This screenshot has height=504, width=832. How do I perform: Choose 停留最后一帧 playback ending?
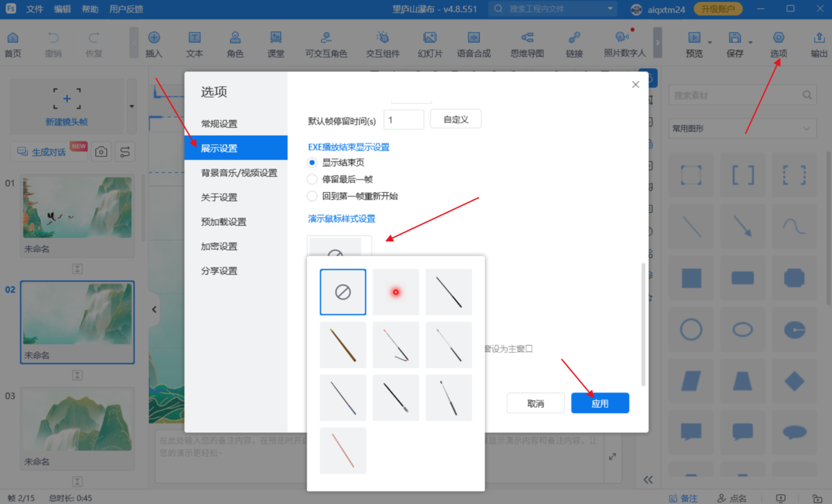tap(313, 179)
